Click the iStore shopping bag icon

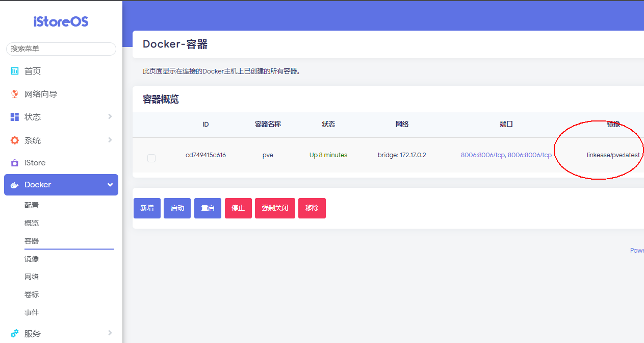pos(15,163)
